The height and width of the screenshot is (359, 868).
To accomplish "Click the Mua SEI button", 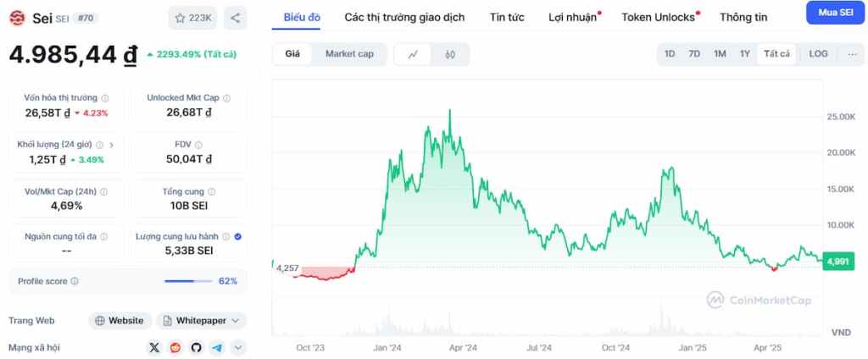I will click(834, 14).
